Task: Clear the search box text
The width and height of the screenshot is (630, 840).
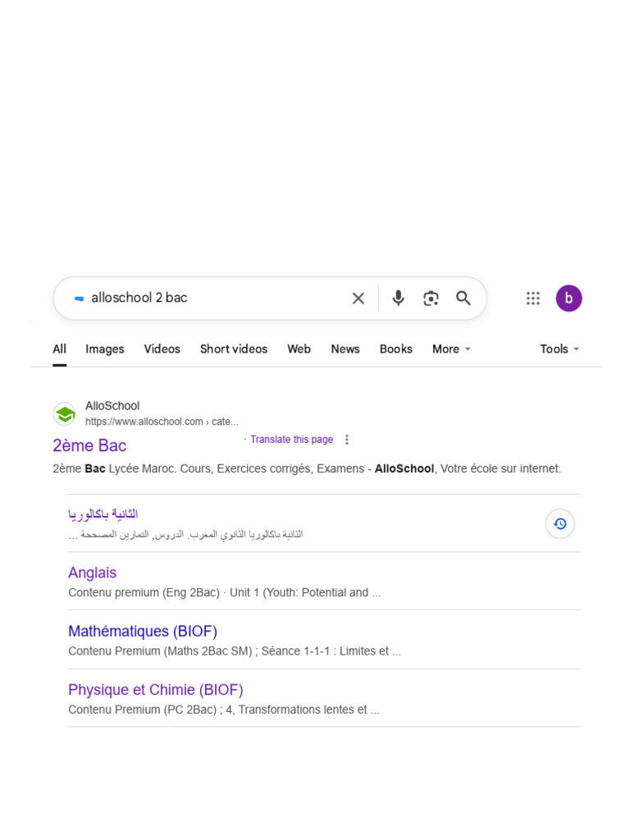Action: 358,299
